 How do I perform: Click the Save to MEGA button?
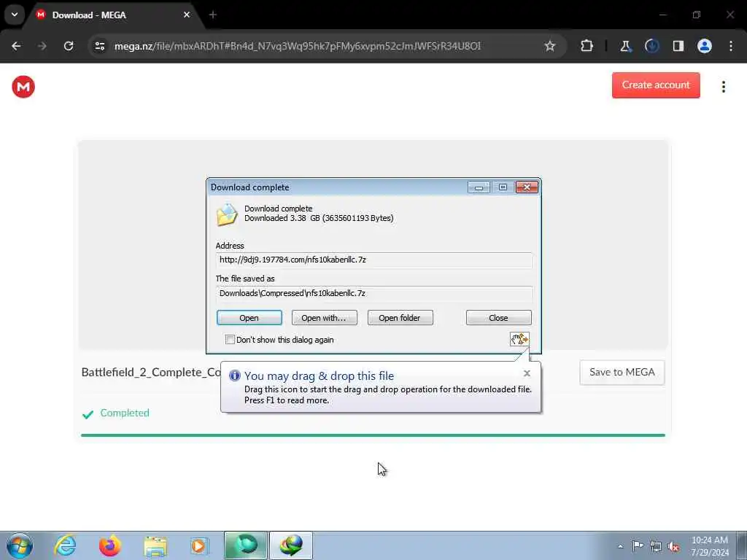tap(622, 373)
